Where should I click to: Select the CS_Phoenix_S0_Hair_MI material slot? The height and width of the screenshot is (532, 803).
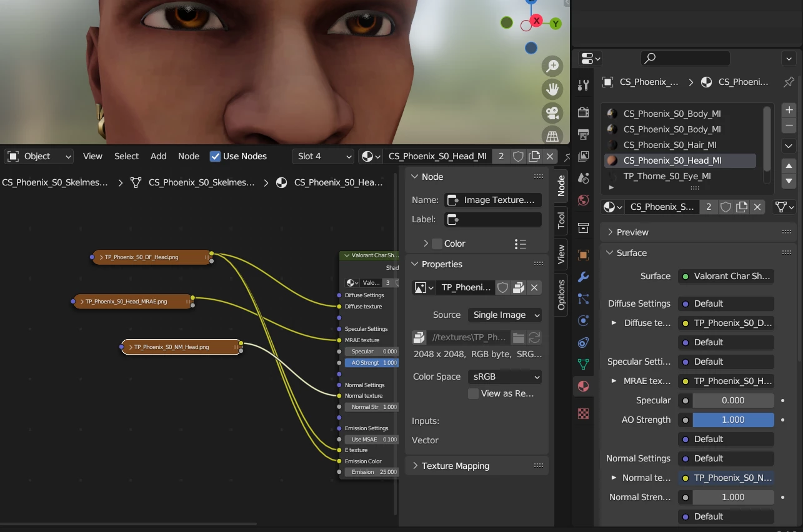coord(681,145)
